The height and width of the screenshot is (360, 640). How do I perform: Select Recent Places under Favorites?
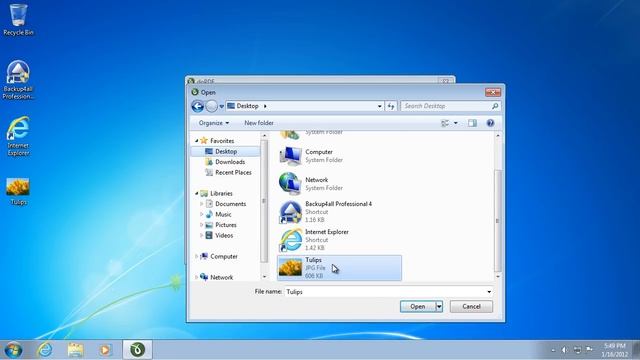(233, 173)
